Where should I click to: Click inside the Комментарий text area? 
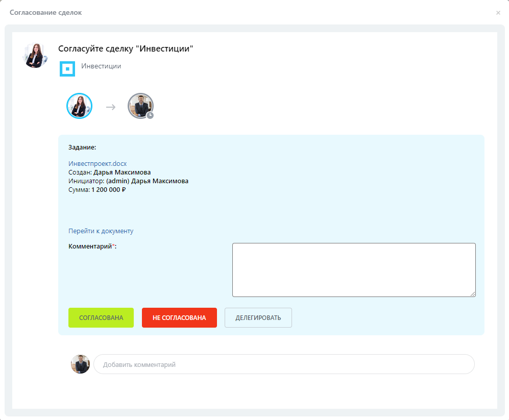[x=354, y=270]
